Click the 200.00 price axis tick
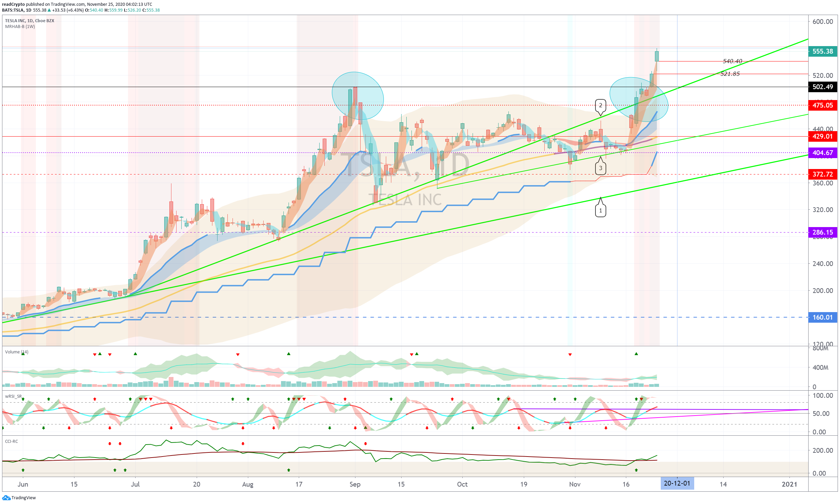 (823, 291)
